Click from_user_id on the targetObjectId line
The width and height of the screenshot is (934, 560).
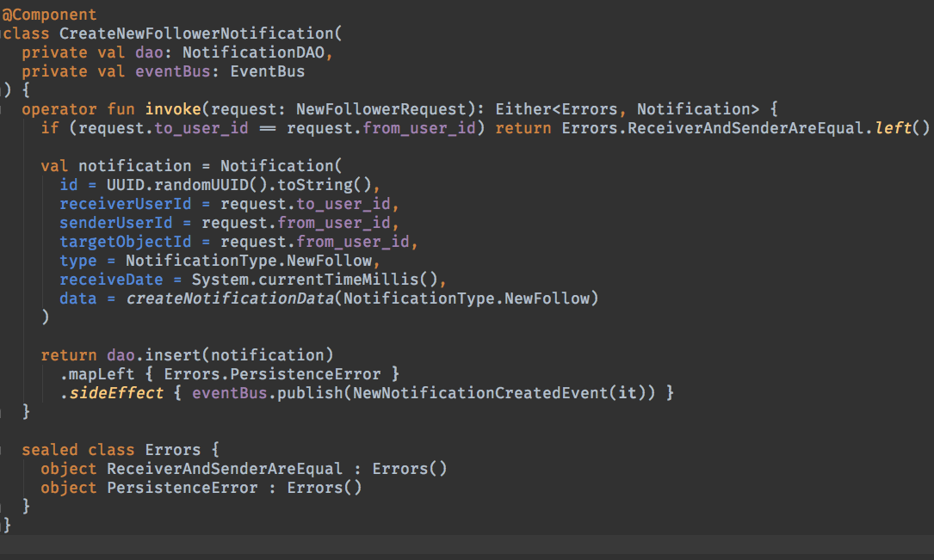coord(353,242)
